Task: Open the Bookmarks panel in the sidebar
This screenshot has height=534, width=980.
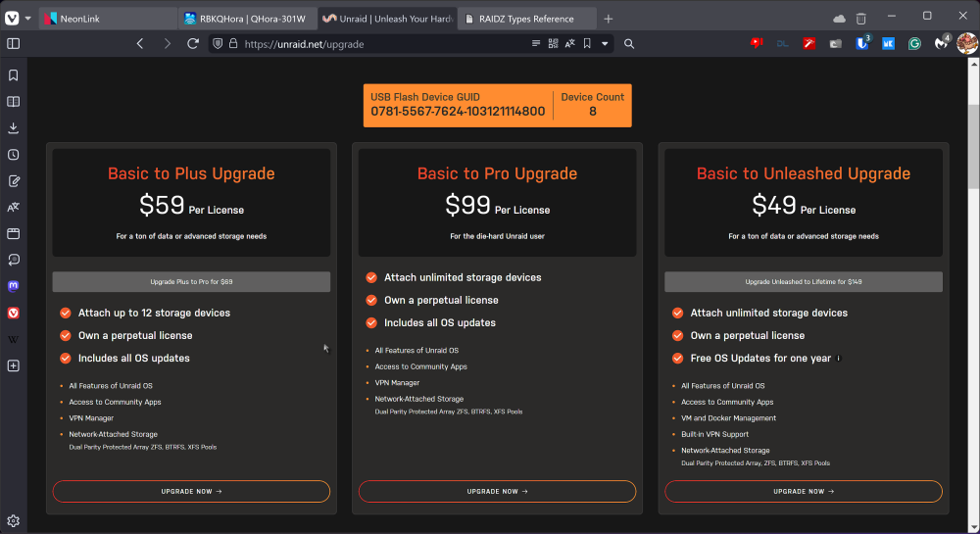Action: [x=13, y=75]
